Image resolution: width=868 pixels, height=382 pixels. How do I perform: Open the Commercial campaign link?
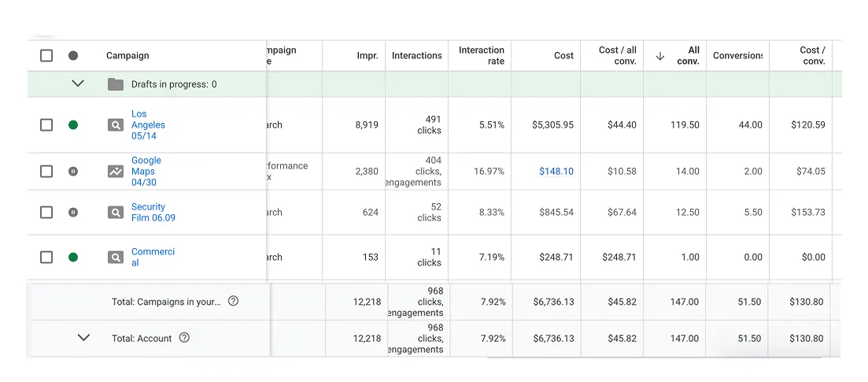click(153, 258)
